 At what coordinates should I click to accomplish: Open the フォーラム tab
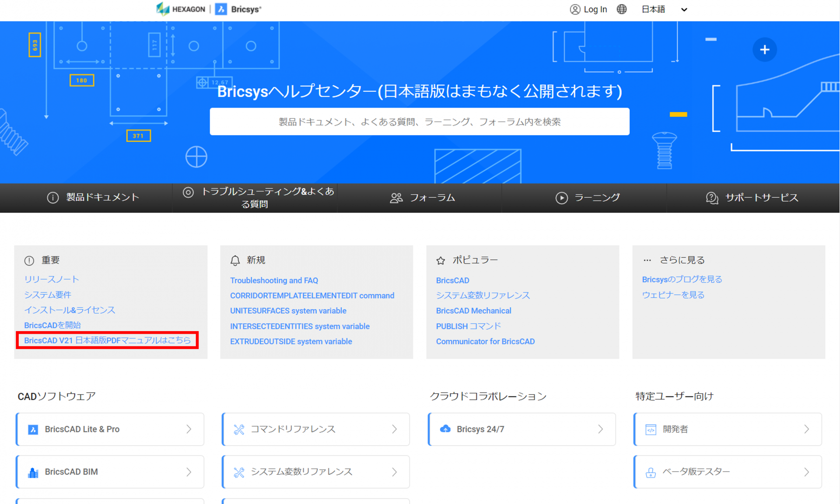(x=423, y=198)
